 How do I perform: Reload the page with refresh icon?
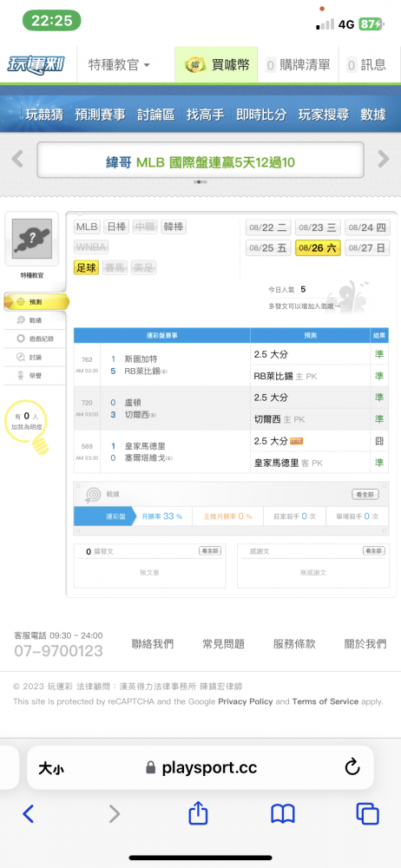click(x=352, y=767)
